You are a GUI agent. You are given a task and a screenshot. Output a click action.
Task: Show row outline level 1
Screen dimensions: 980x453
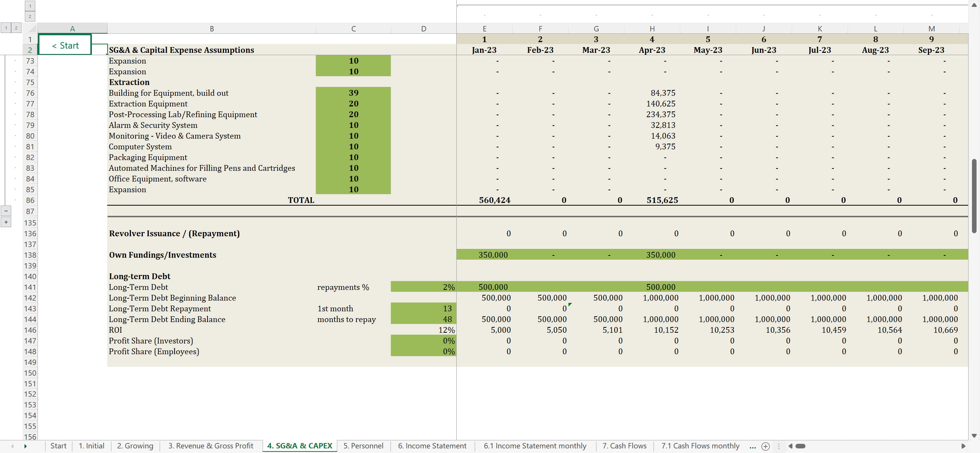coord(6,28)
